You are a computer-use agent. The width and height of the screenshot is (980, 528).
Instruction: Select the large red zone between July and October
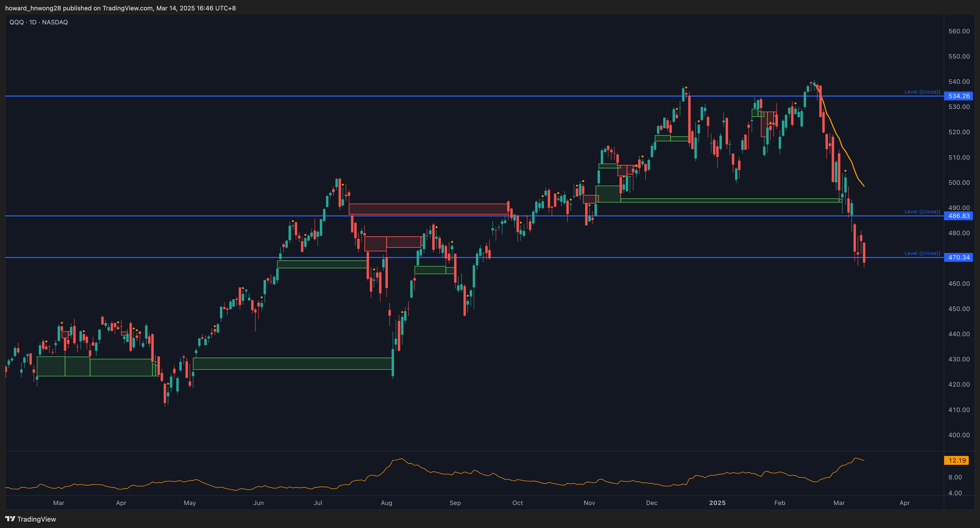tap(428, 209)
